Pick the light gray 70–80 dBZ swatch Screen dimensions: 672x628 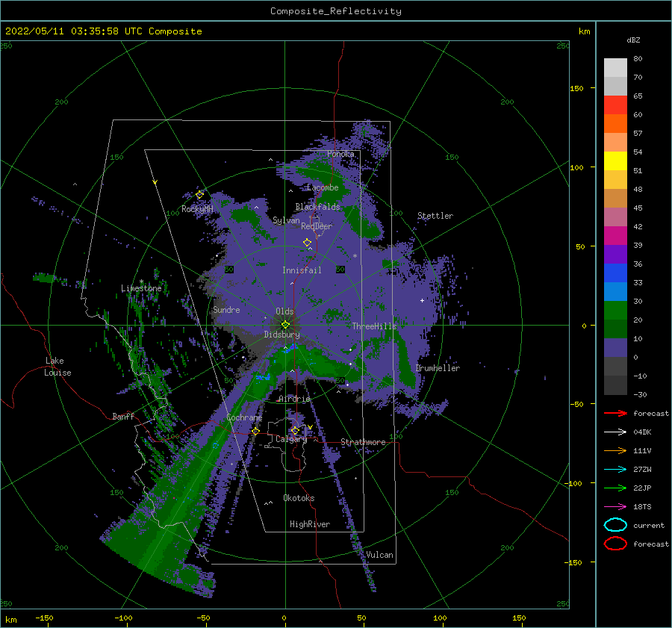tap(615, 67)
